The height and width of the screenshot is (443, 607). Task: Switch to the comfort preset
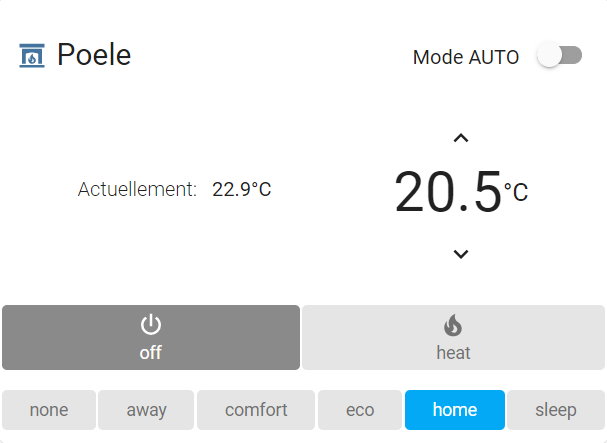click(x=256, y=410)
